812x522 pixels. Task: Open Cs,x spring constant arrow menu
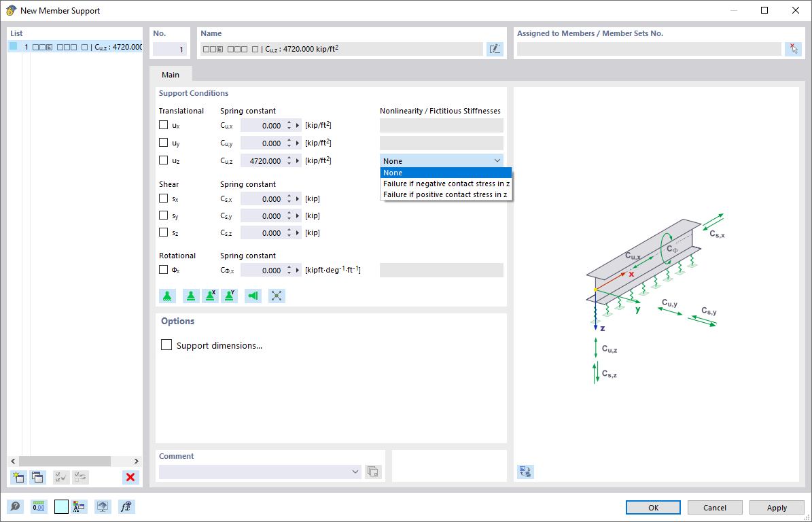point(298,199)
